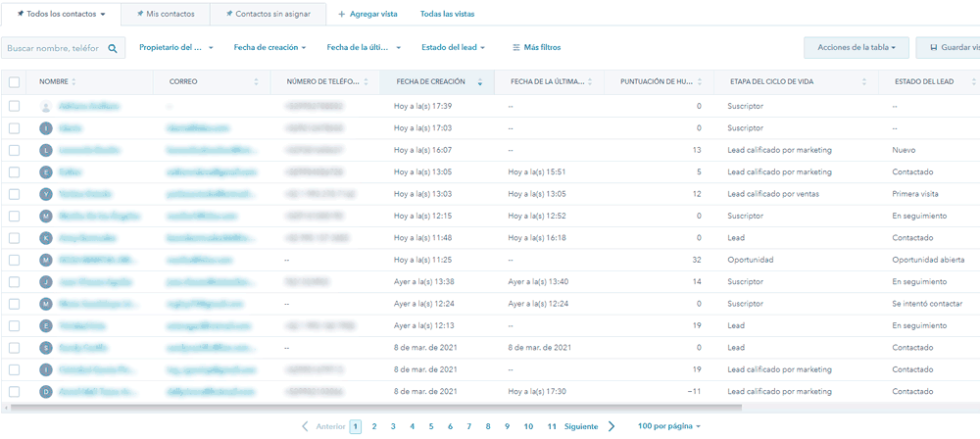Sort by the Nombre column sort icon
The width and height of the screenshot is (980, 439).
[73, 81]
